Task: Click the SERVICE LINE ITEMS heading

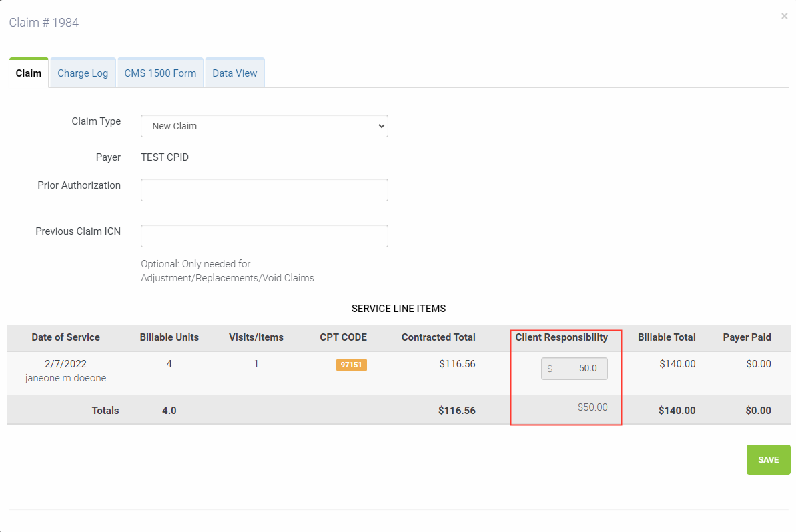Action: pyautogui.click(x=398, y=309)
